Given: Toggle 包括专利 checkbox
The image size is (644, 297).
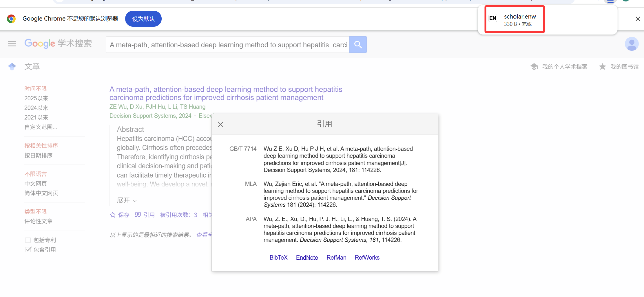Looking at the screenshot, I should click(28, 240).
